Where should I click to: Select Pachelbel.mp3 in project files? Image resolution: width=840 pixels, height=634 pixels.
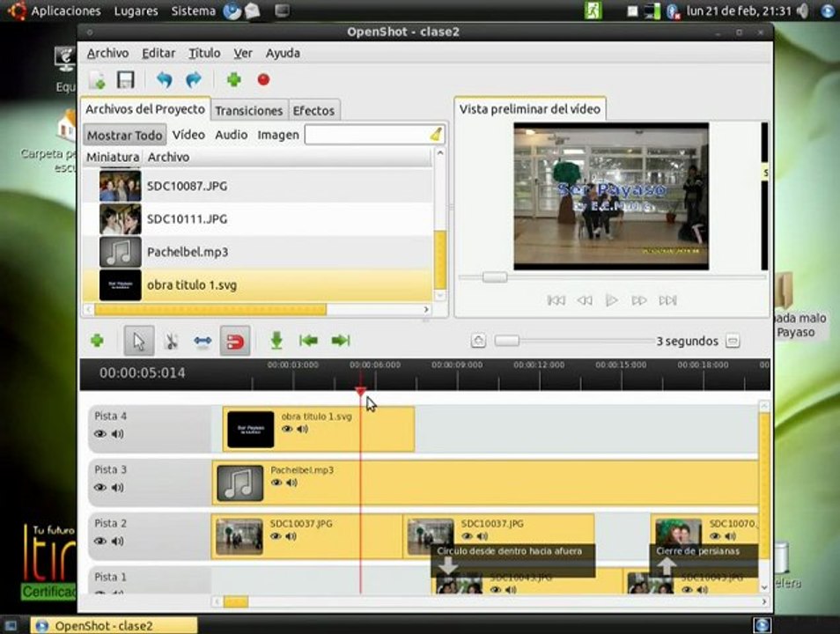click(x=258, y=252)
